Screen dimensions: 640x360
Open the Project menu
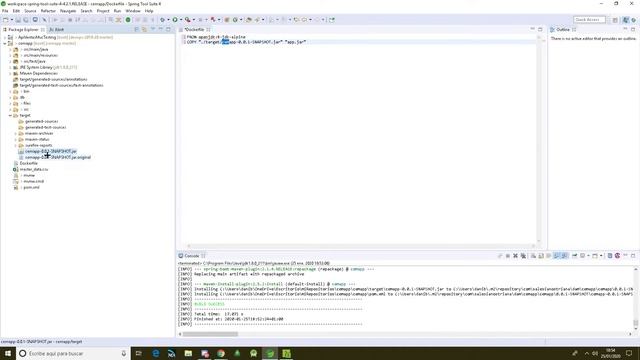coord(103,11)
